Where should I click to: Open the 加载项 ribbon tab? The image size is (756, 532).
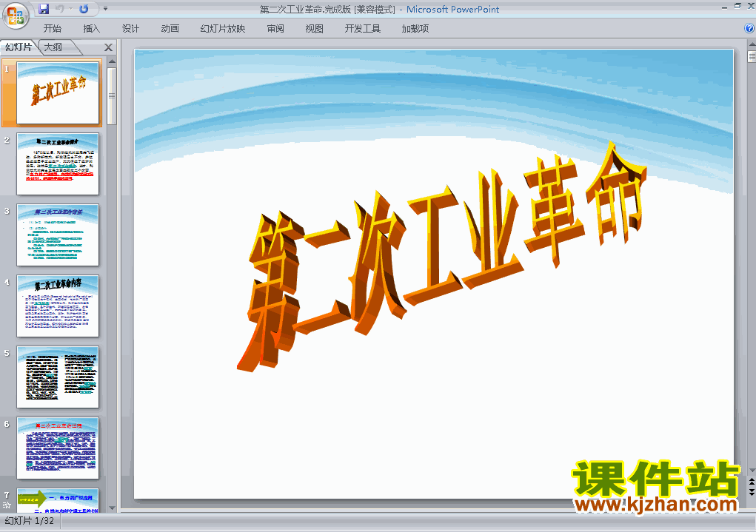click(415, 28)
